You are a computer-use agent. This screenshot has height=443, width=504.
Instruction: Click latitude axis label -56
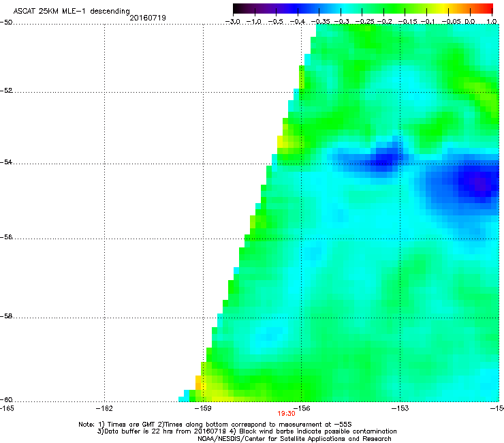[x=6, y=236]
